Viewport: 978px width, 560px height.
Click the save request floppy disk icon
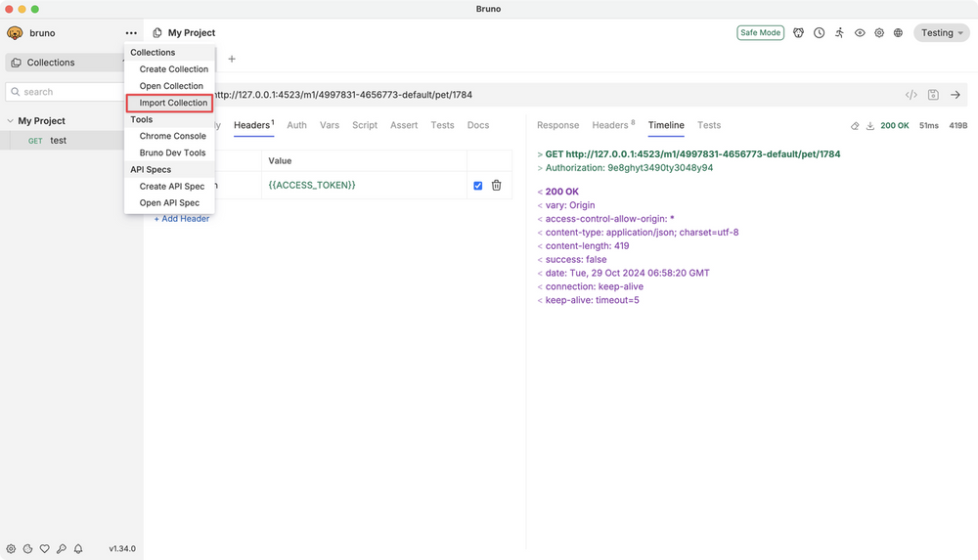click(x=933, y=95)
